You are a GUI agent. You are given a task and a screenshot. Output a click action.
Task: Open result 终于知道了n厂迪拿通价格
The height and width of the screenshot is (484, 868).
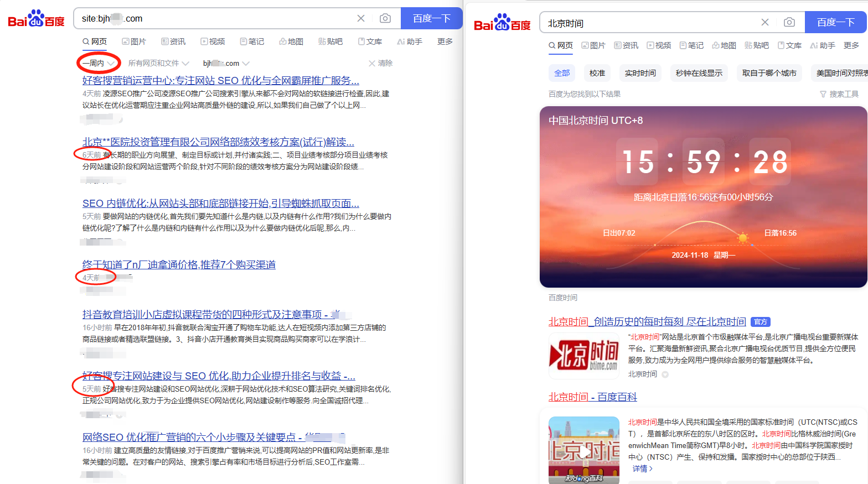179,264
